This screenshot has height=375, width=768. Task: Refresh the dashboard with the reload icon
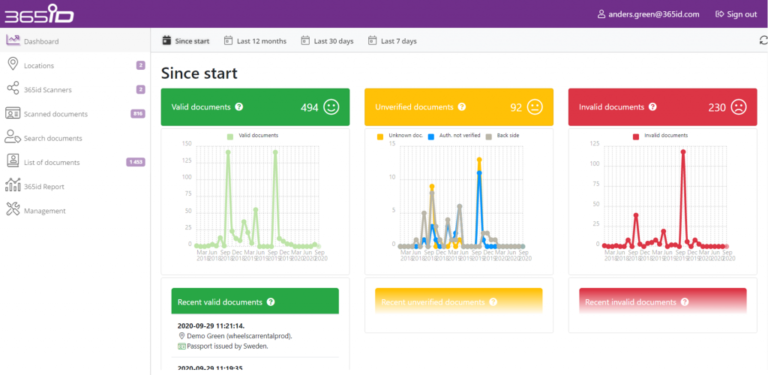(763, 41)
